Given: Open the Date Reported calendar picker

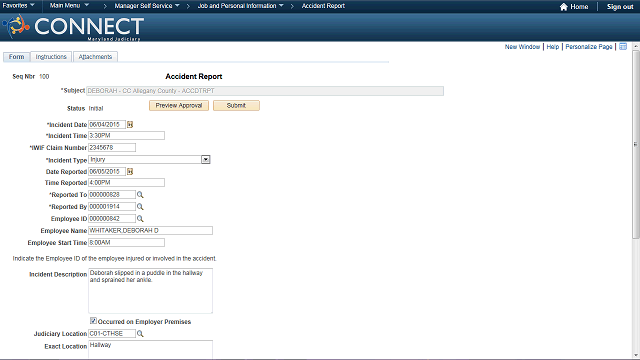Looking at the screenshot, I should 130,171.
